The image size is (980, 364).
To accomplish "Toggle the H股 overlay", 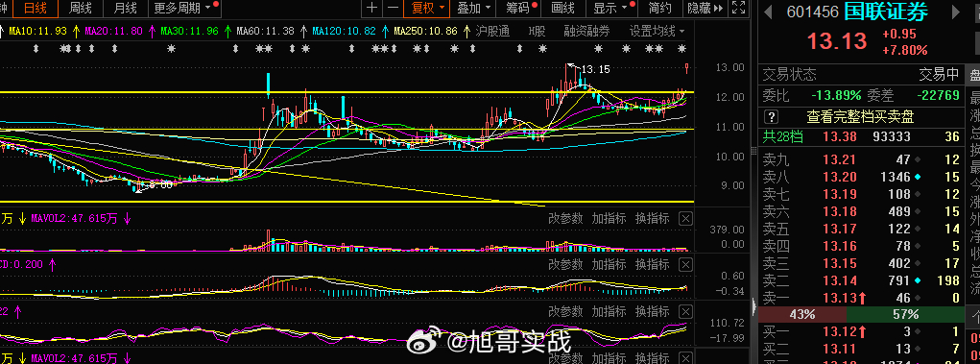I will [537, 31].
